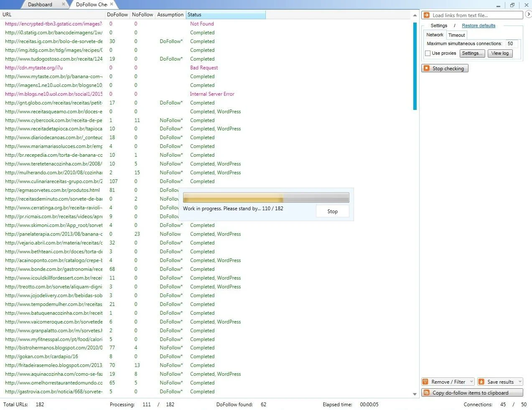Click the work progress bar
Screen dimensions: 532x410
tap(266, 197)
